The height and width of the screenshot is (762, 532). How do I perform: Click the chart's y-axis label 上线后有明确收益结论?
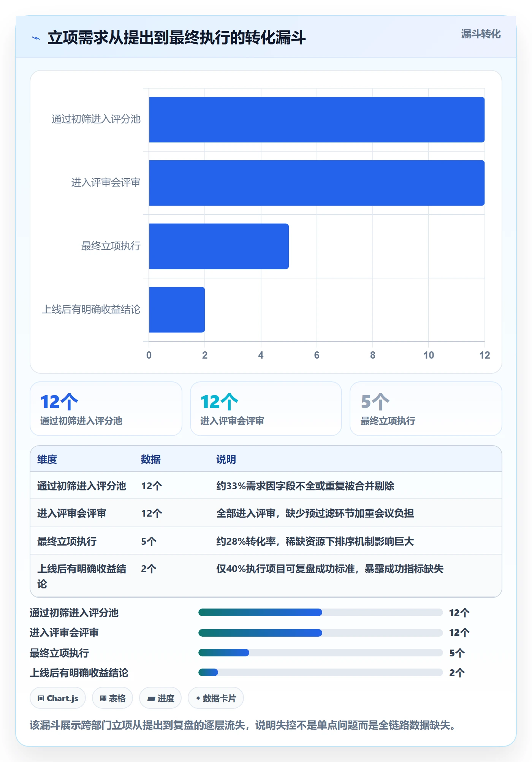(x=91, y=310)
